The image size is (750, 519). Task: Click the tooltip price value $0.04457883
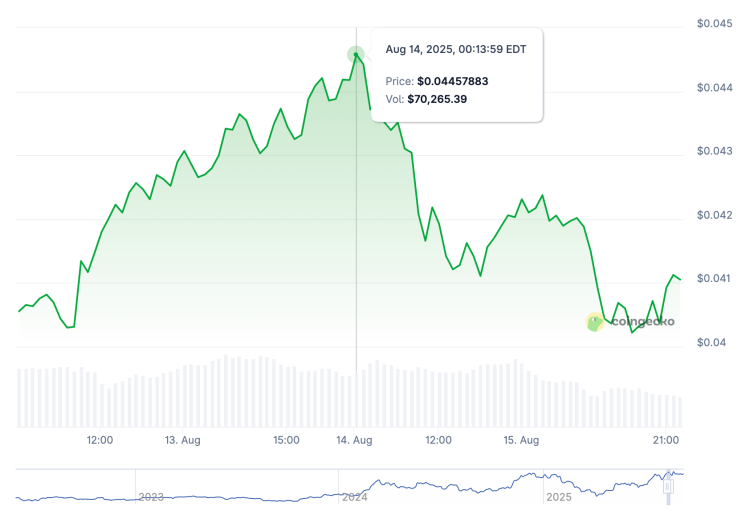click(x=452, y=81)
